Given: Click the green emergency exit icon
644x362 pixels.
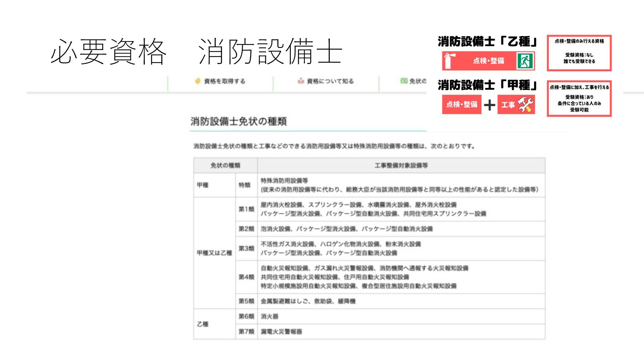Looking at the screenshot, I should [x=525, y=61].
